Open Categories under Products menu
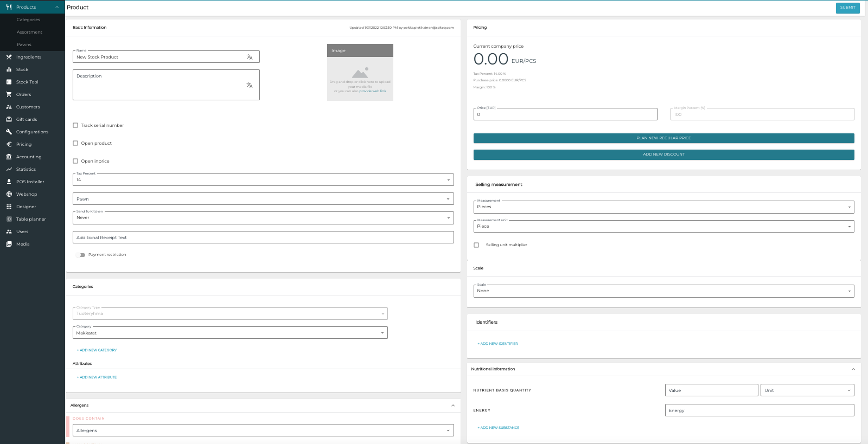Viewport: 868px width, 444px height. point(28,20)
